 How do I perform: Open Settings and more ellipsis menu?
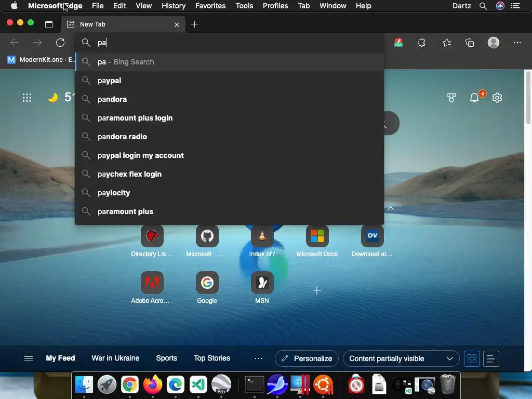[517, 43]
